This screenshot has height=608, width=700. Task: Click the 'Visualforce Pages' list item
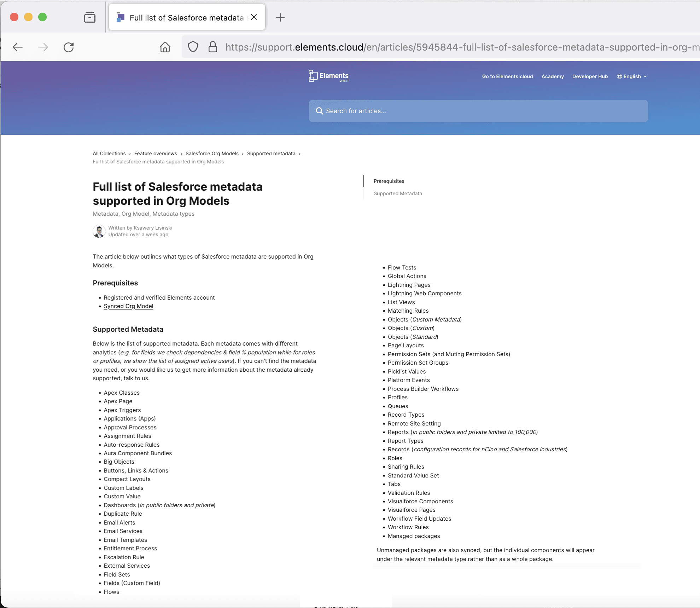[x=412, y=510]
